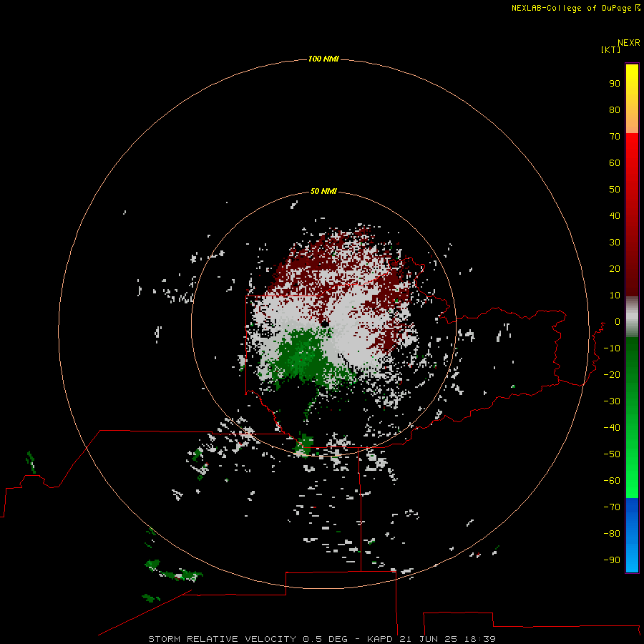Click the 90 value on the velocity scale

pyautogui.click(x=615, y=84)
